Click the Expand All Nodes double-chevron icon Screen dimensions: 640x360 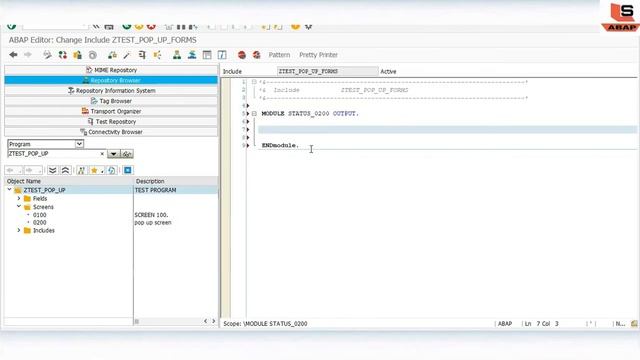tap(52, 170)
